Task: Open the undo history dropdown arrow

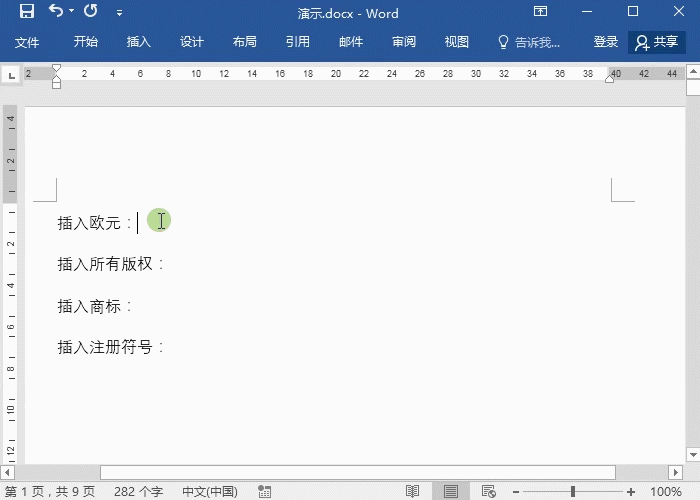Action: point(71,11)
